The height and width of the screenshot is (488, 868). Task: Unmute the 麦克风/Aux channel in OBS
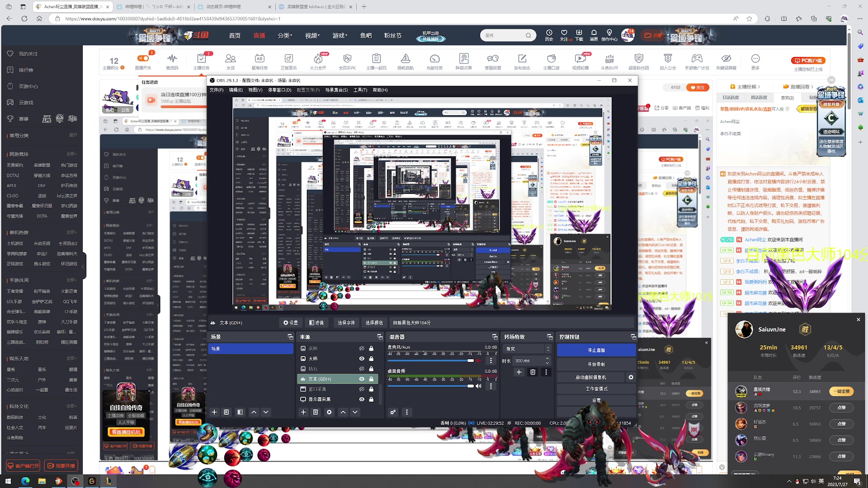click(x=478, y=361)
